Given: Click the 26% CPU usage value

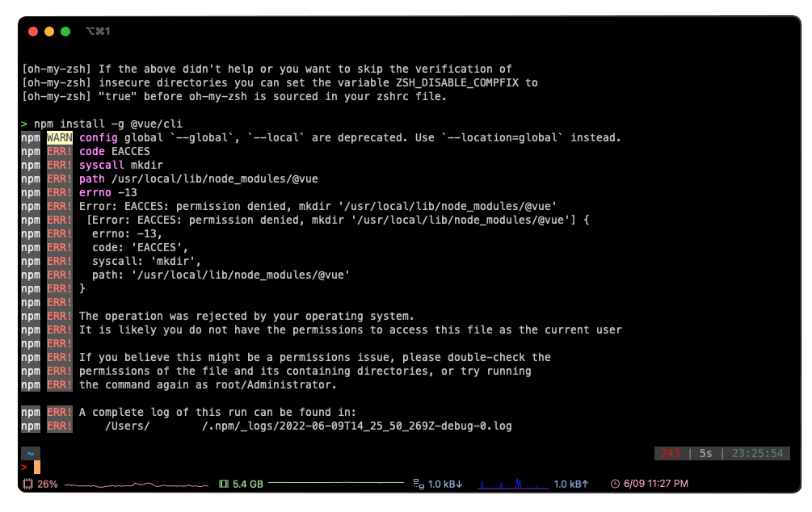Looking at the screenshot, I should click(x=47, y=484).
